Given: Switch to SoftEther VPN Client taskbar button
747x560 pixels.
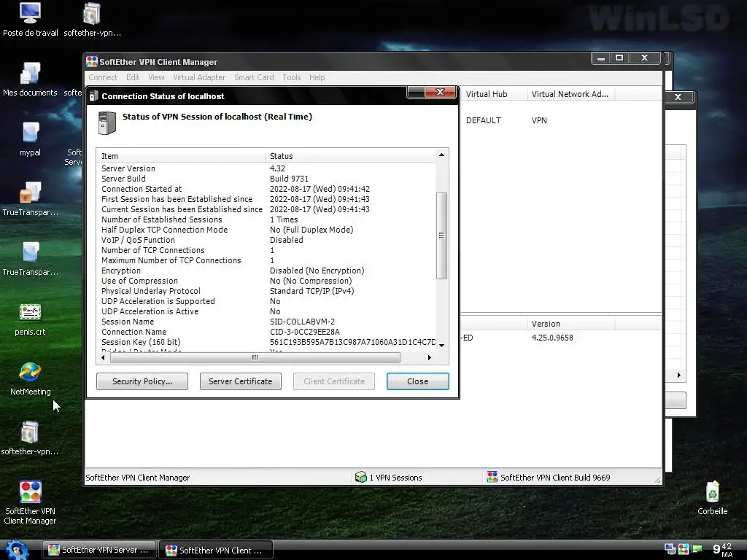Looking at the screenshot, I should (x=215, y=550).
